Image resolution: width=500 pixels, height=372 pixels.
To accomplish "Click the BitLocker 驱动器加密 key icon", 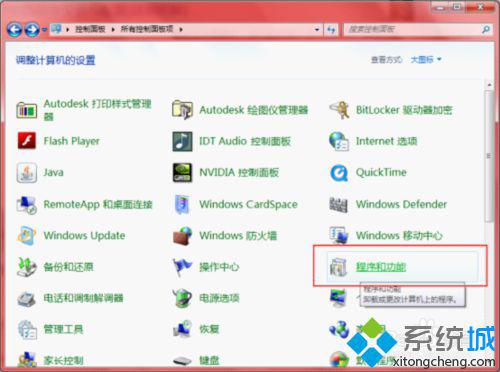I will point(339,110).
